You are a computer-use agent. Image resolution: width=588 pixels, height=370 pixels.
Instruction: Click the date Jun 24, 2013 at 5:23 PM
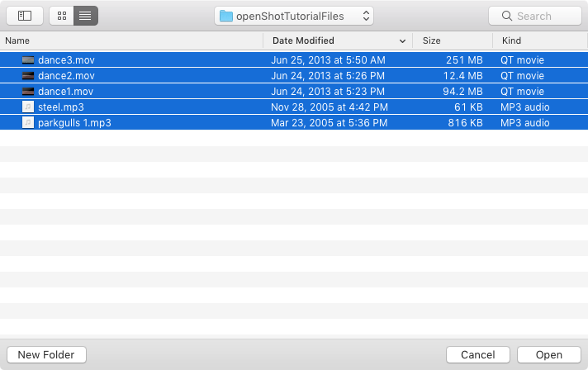click(x=328, y=92)
